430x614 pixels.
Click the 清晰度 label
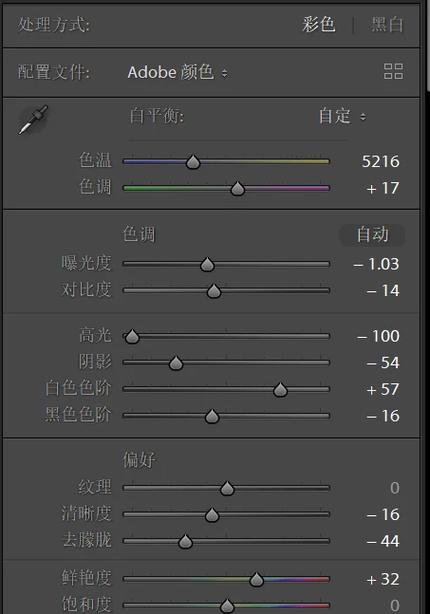pos(87,514)
